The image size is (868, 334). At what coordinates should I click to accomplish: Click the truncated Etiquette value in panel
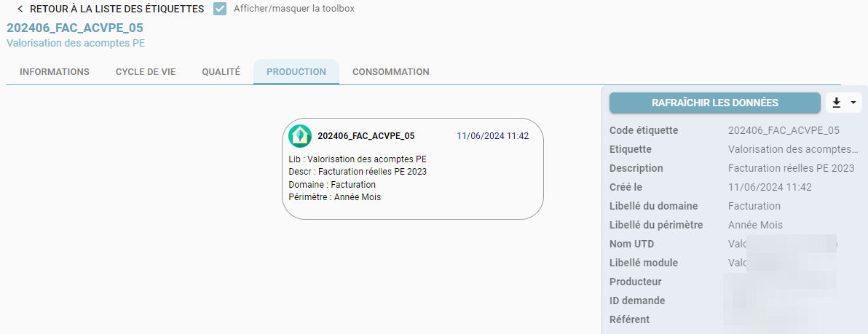[793, 149]
